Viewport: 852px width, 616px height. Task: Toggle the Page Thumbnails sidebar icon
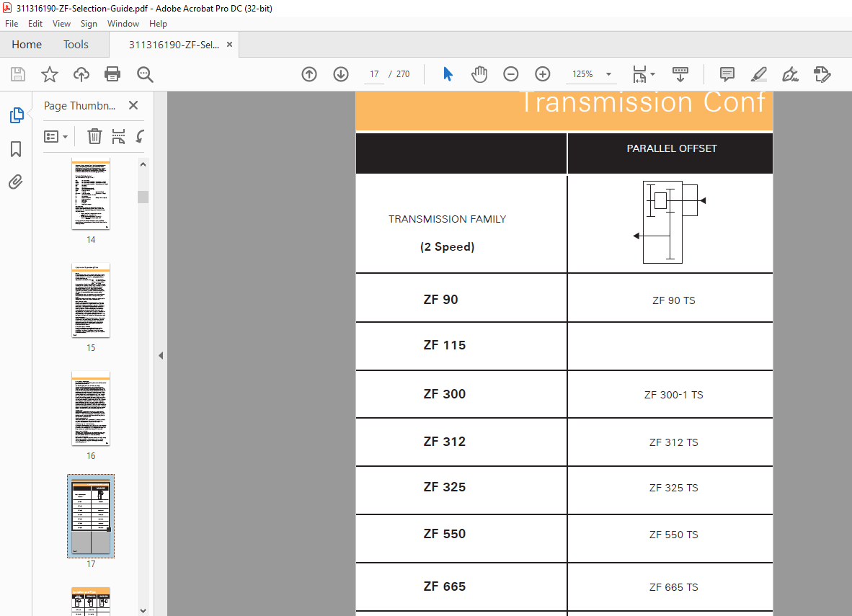16,115
